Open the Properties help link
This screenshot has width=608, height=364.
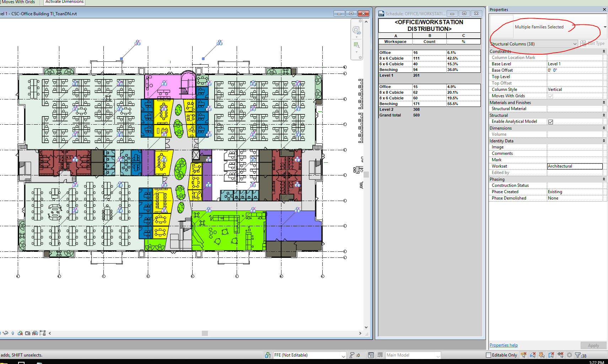[503, 345]
